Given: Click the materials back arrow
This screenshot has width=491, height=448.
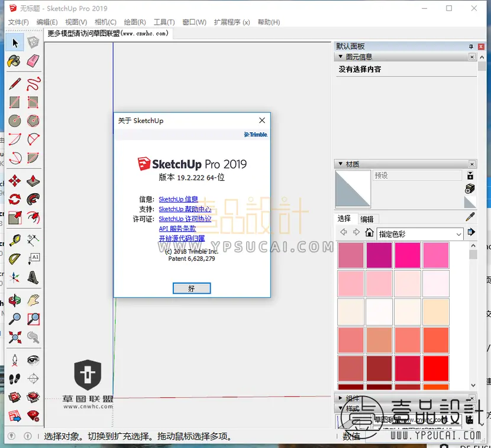Looking at the screenshot, I should click(344, 232).
